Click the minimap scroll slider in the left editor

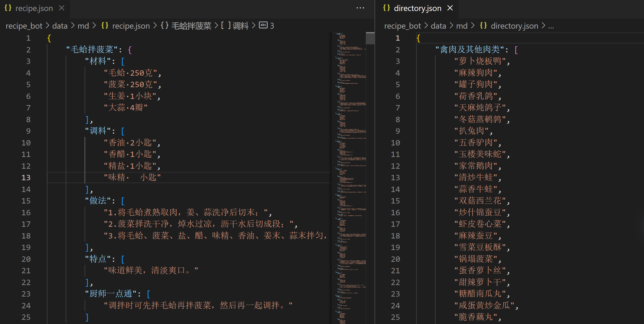pos(370,38)
